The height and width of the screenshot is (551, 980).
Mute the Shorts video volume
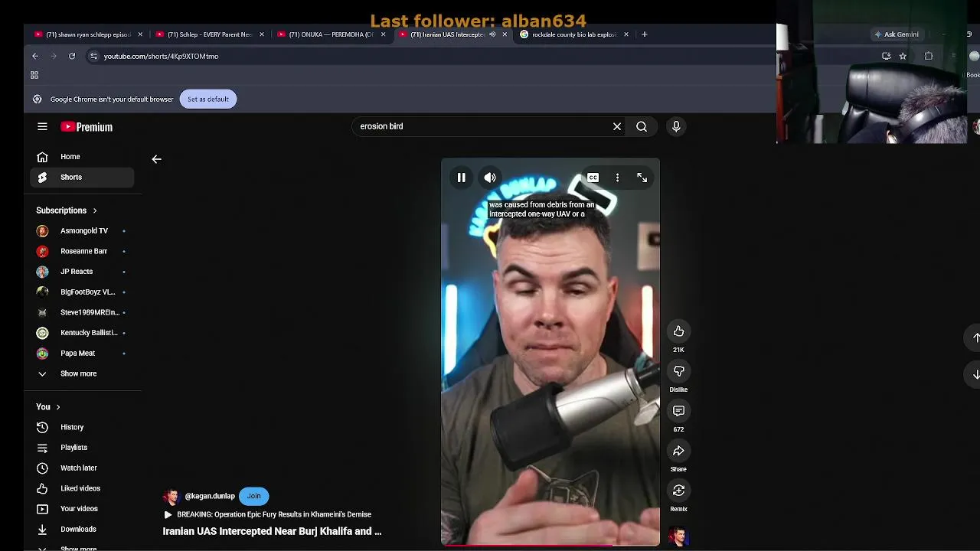click(x=490, y=178)
